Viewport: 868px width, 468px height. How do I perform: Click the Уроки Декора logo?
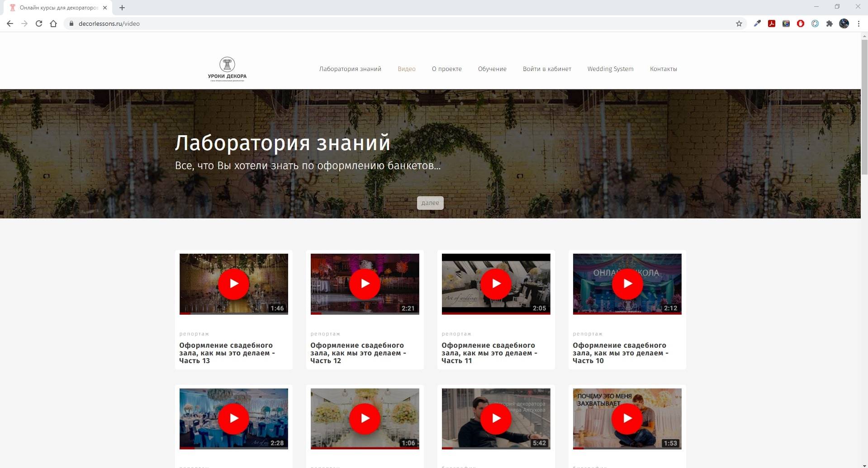pos(227,69)
